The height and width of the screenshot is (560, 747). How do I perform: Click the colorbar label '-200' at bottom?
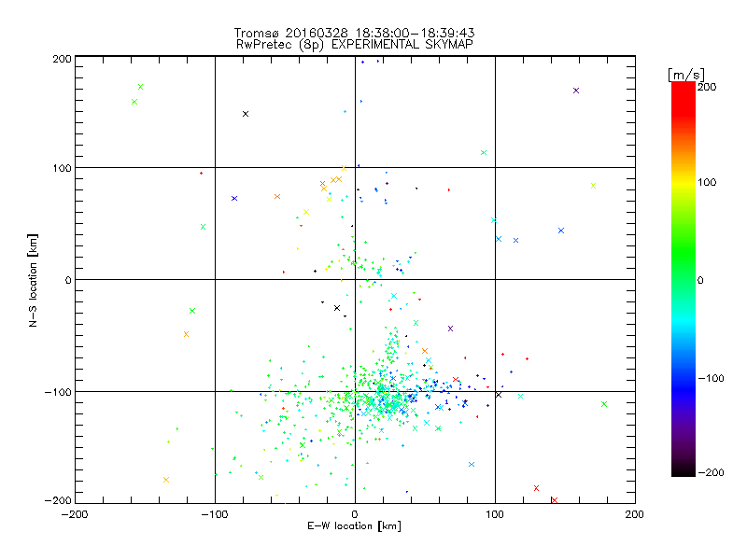pyautogui.click(x=712, y=472)
